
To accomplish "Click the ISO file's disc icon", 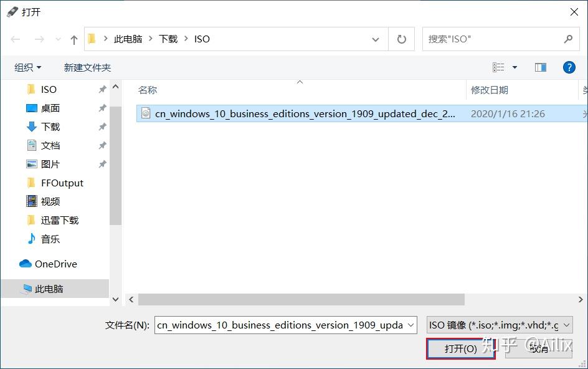I will click(146, 113).
